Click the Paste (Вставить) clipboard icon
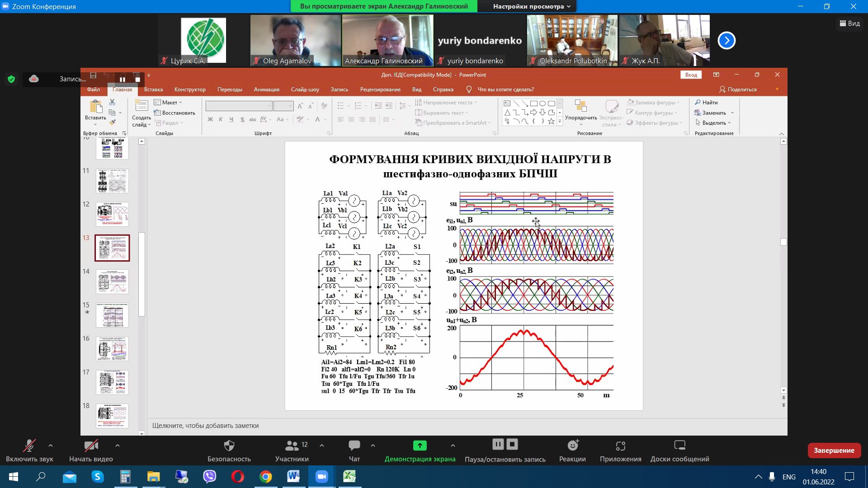 (x=95, y=107)
